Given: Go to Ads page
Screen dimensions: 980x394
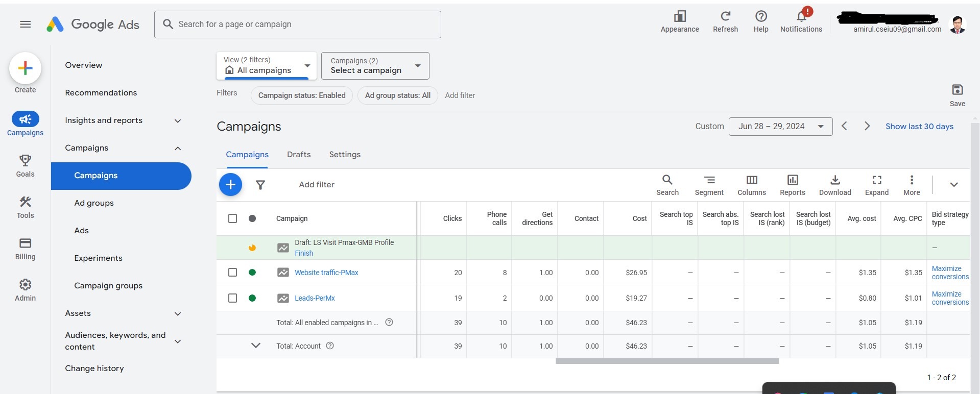Looking at the screenshot, I should coord(82,231).
